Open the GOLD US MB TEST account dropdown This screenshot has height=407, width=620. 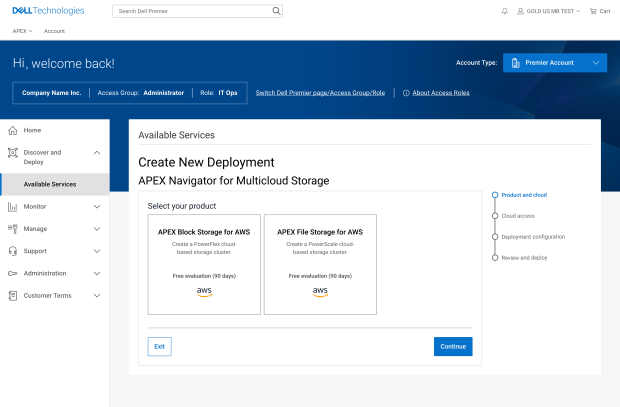coord(549,11)
